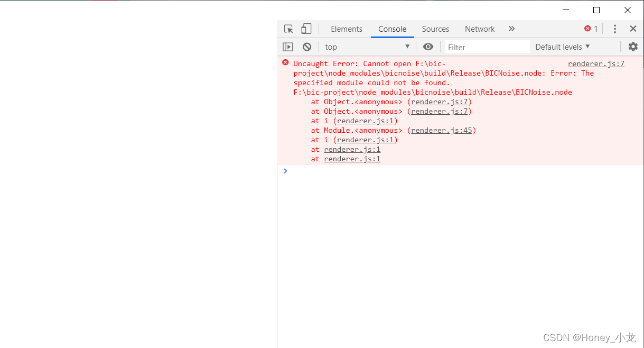Switch to the Console tab
The width and height of the screenshot is (644, 348).
coord(393,29)
